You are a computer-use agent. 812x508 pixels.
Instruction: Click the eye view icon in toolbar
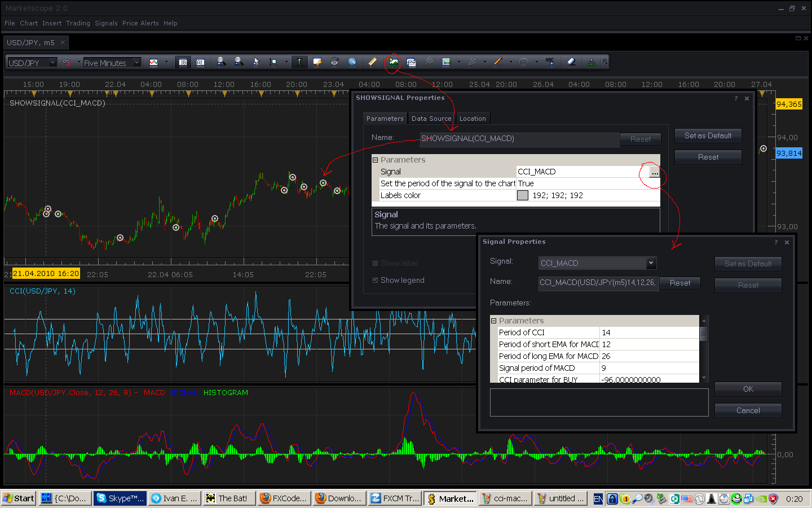pos(334,62)
